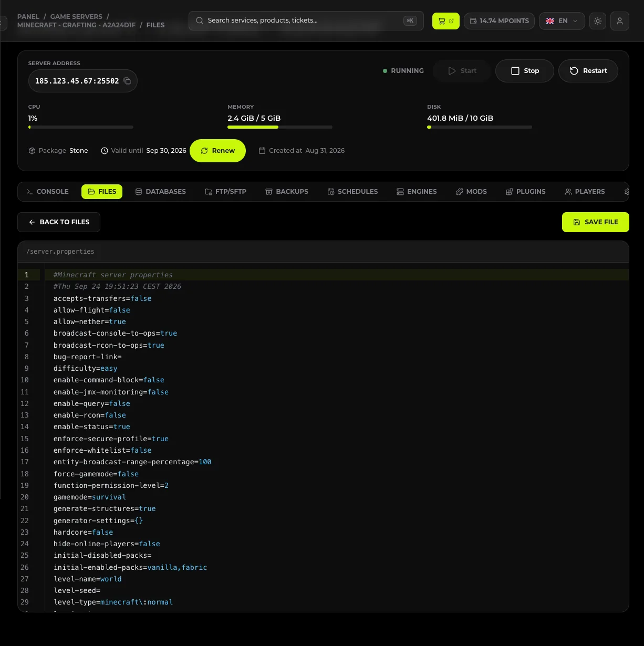Click the UK flag language icon
The image size is (644, 646).
(x=550, y=21)
